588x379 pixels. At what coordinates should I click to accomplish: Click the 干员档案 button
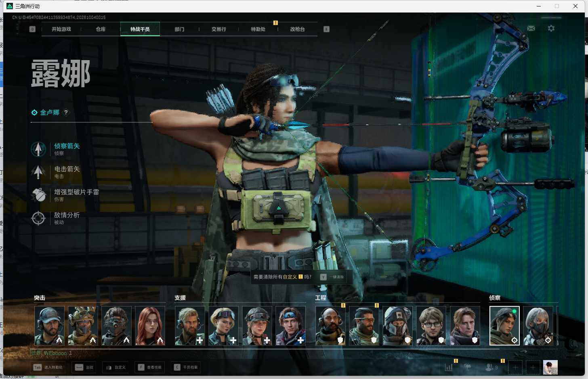[186, 367]
